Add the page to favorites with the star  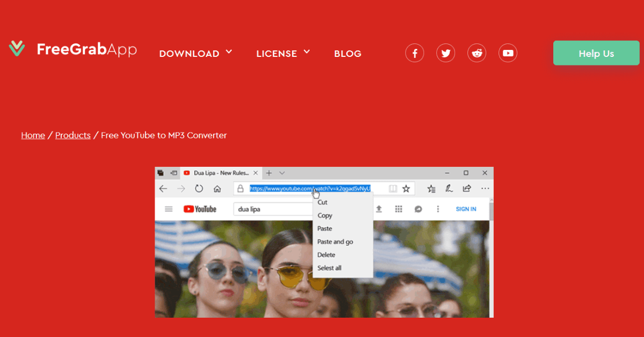point(406,188)
